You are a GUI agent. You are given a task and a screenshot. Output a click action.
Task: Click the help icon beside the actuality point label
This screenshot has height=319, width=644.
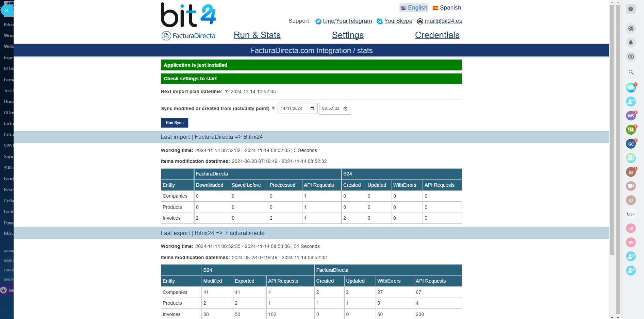[x=274, y=108]
